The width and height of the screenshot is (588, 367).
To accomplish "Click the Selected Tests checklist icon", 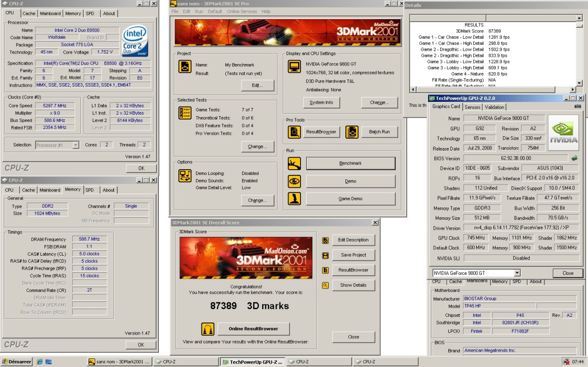I will pos(185,113).
